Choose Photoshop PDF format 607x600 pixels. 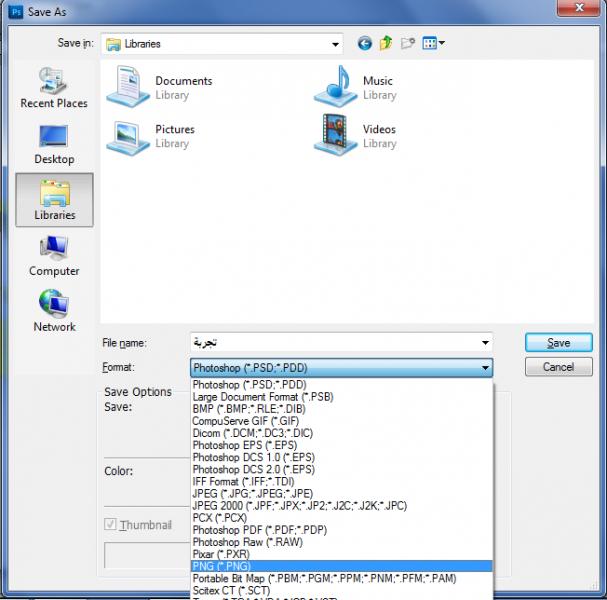pos(342,530)
